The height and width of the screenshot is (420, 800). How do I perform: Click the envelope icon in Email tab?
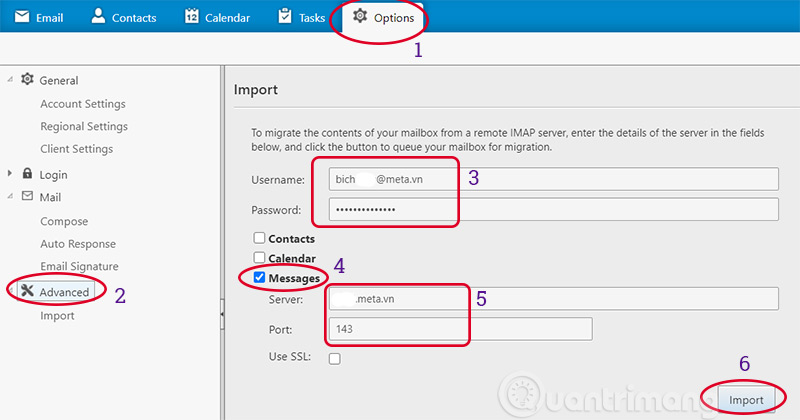[x=22, y=17]
